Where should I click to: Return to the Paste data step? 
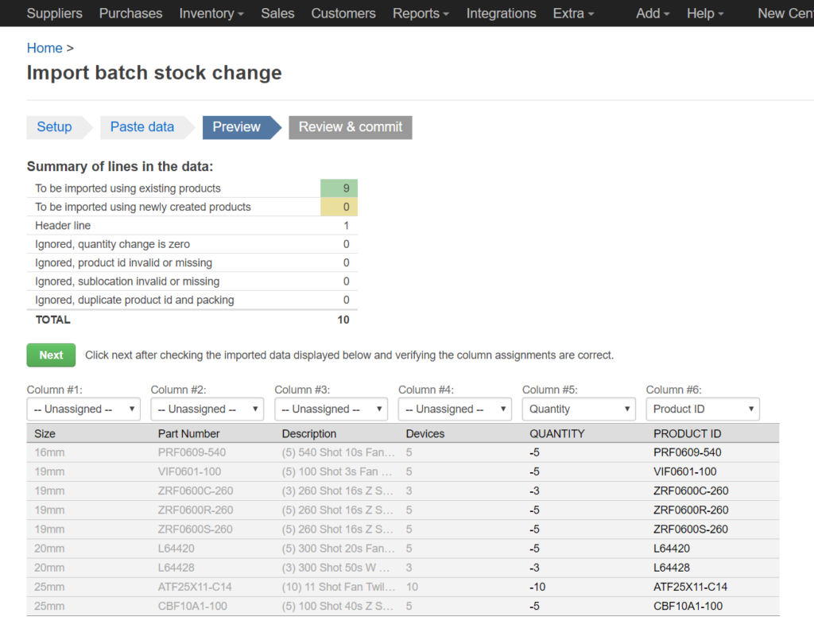pyautogui.click(x=142, y=127)
